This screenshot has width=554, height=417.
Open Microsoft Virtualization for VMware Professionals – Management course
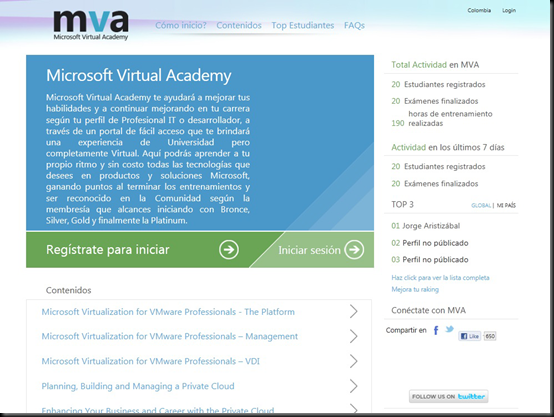click(170, 336)
